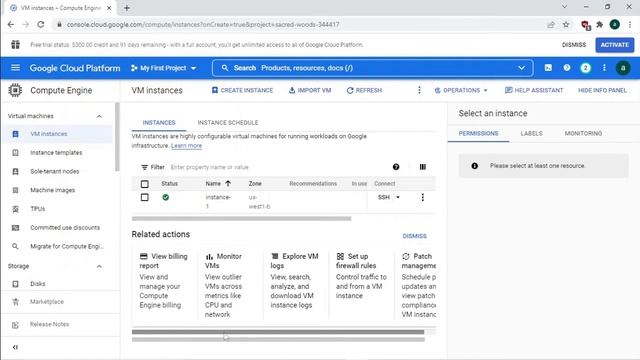Click the Related actions horizontal scrollbar

(x=278, y=332)
